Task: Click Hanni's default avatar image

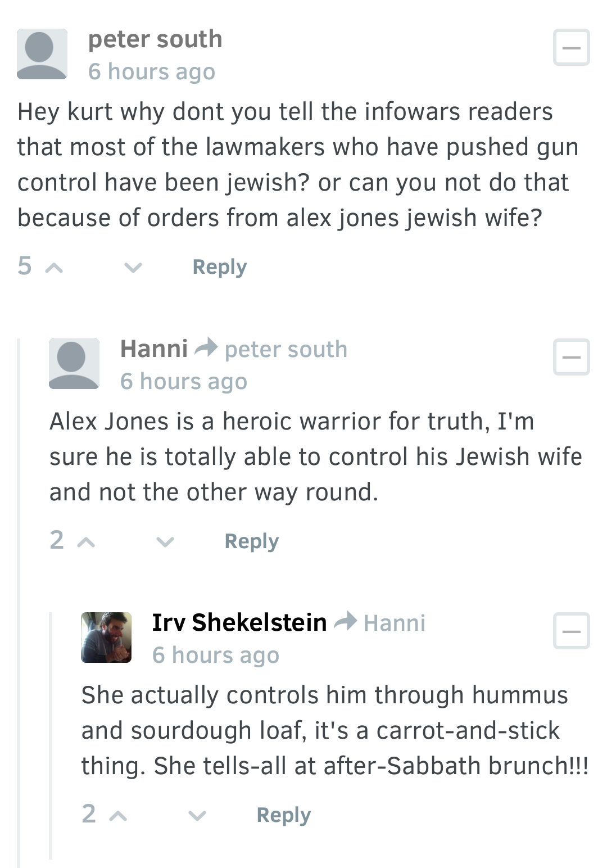Action: point(74,364)
